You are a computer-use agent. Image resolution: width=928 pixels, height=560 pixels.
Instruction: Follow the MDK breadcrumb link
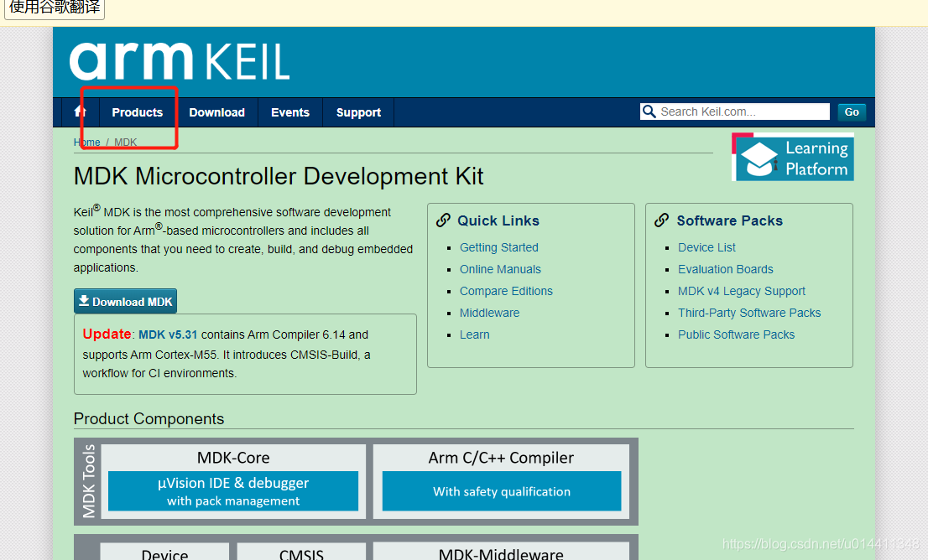pos(126,142)
